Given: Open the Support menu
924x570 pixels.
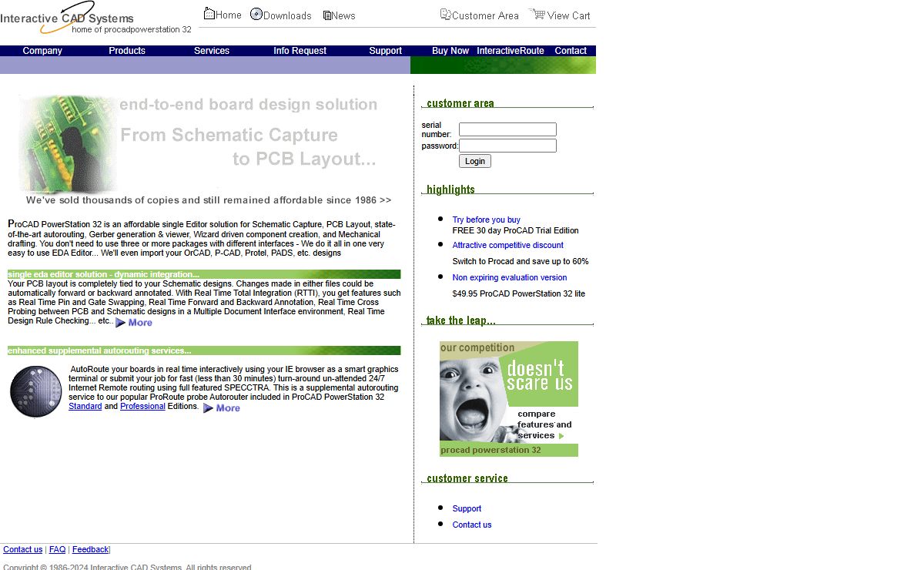Looking at the screenshot, I should pyautogui.click(x=385, y=51).
